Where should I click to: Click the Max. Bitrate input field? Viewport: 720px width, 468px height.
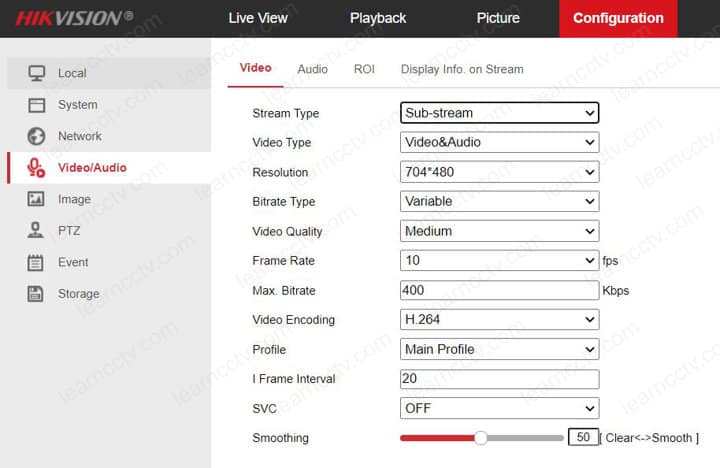point(498,290)
